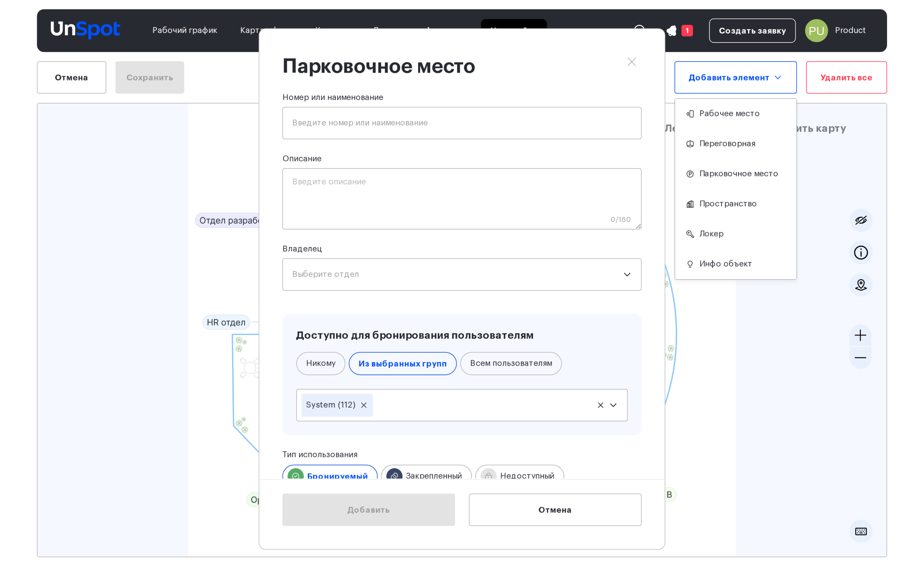Click the top-left Отмена button
924x578 pixels.
click(x=71, y=78)
